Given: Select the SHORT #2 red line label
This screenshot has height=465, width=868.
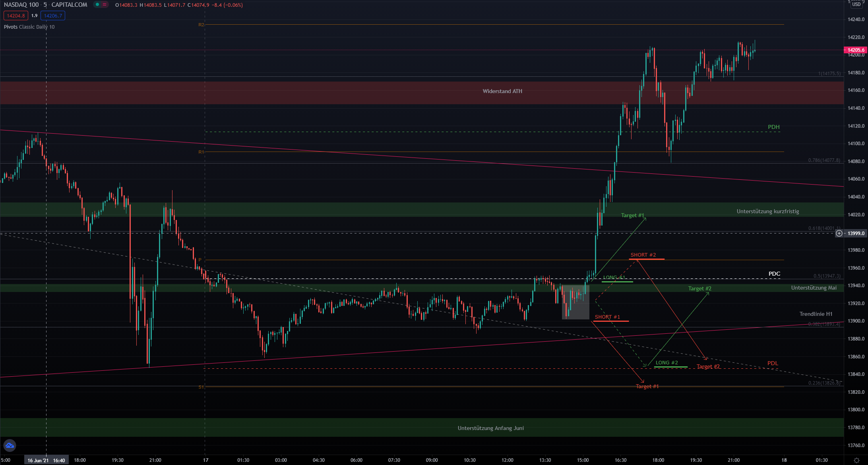Looking at the screenshot, I should click(x=643, y=255).
